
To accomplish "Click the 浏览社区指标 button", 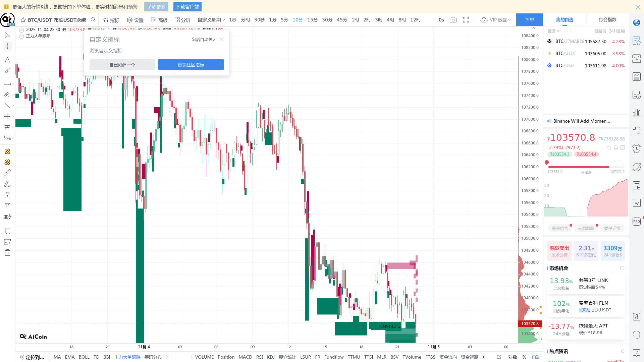I will [x=191, y=65].
